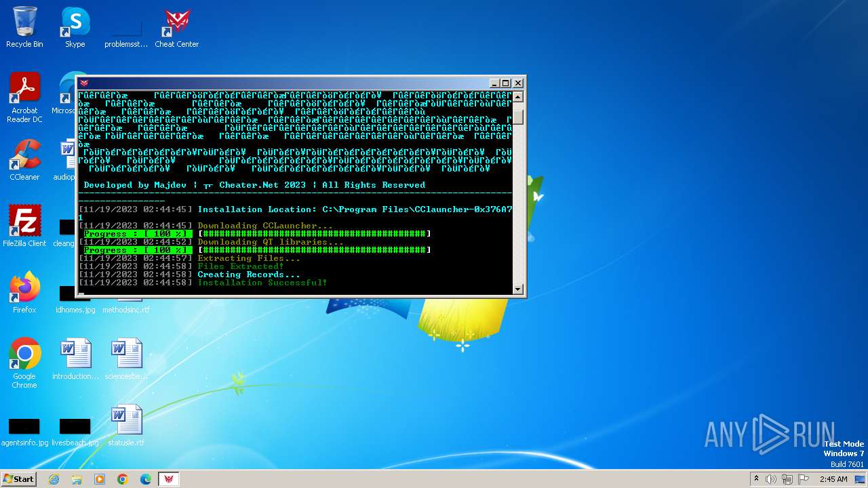The height and width of the screenshot is (488, 868).
Task: Click the 2:45 AM taskbar clock
Action: click(833, 479)
